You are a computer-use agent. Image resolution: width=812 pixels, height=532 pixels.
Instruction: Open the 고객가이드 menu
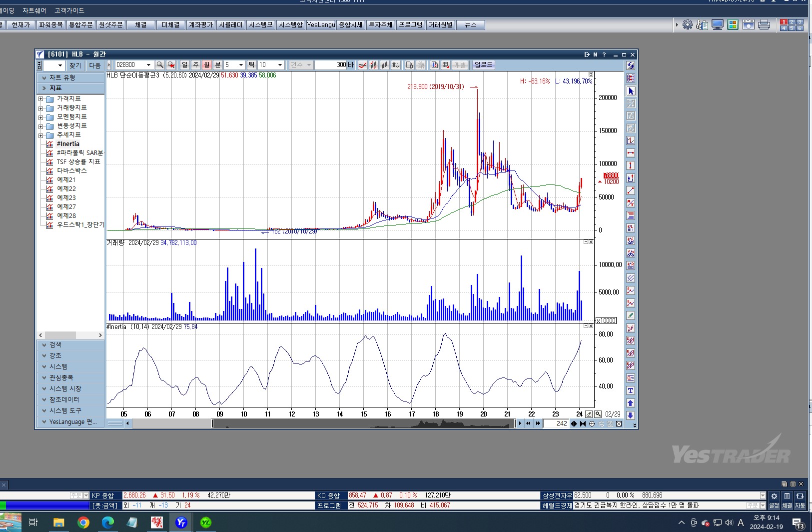pyautogui.click(x=69, y=10)
